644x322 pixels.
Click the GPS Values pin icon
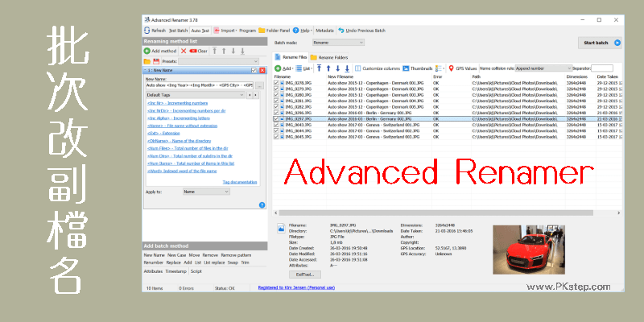(x=451, y=68)
